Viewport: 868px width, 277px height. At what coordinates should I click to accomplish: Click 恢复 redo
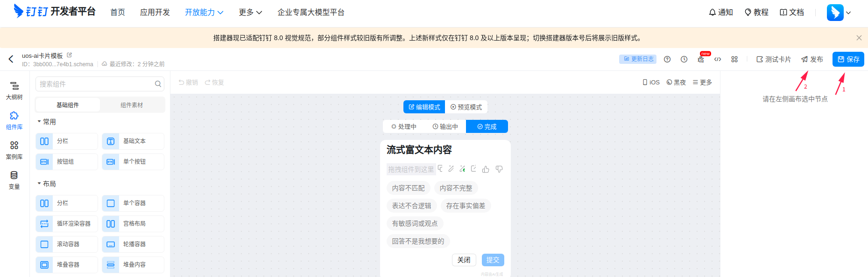click(x=214, y=82)
